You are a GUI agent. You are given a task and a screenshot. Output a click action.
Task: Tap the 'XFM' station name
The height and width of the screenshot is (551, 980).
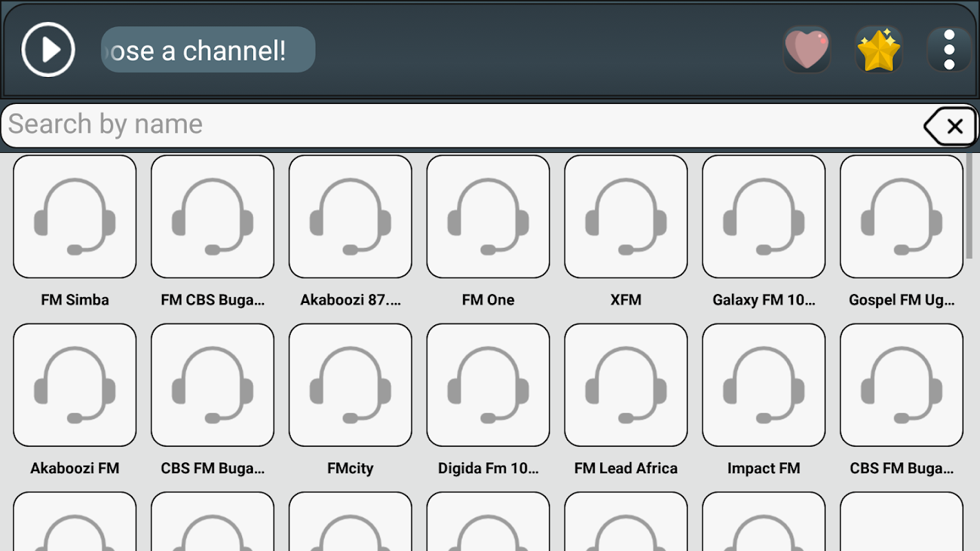point(626,300)
